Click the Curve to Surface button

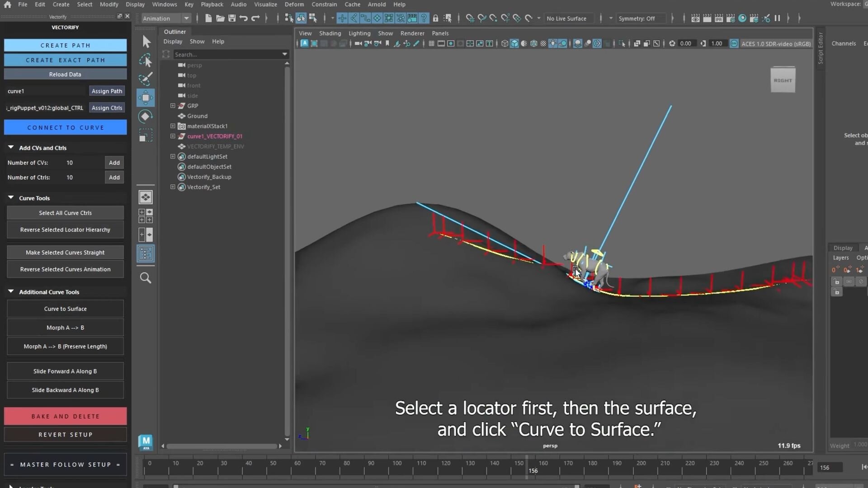(x=65, y=309)
